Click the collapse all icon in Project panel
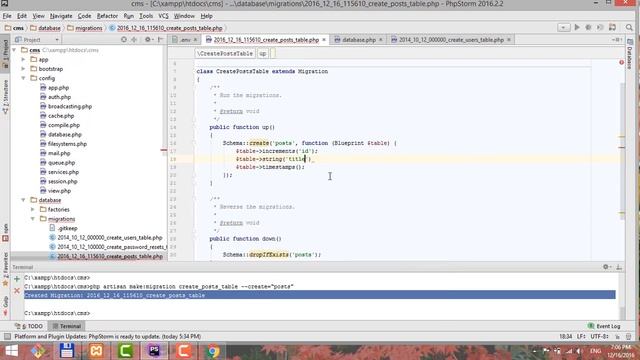The width and height of the screenshot is (640, 360). click(x=134, y=40)
